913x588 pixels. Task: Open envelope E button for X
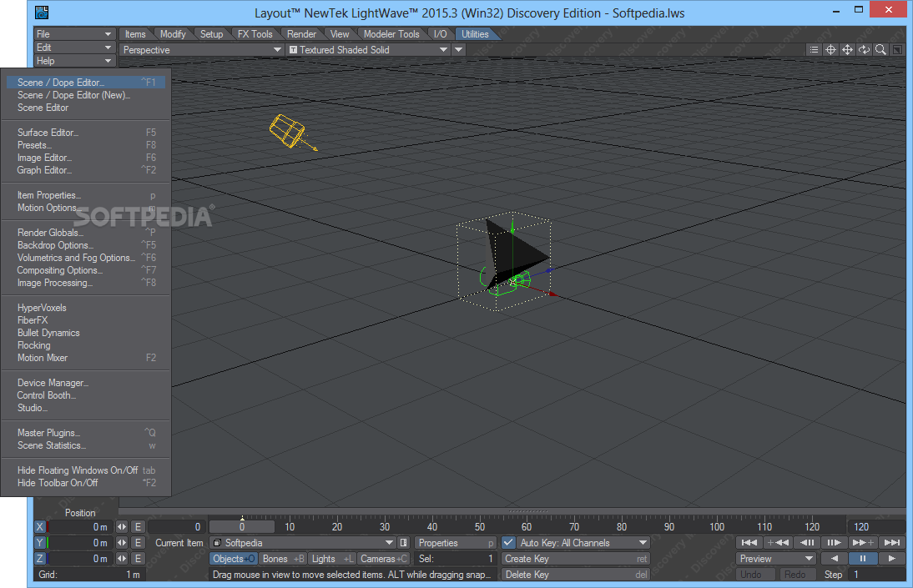[138, 527]
